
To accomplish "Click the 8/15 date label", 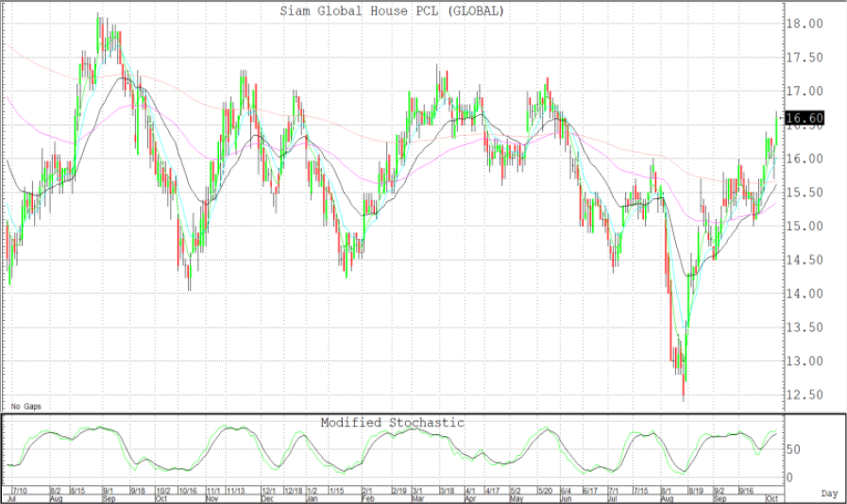I will click(77, 491).
